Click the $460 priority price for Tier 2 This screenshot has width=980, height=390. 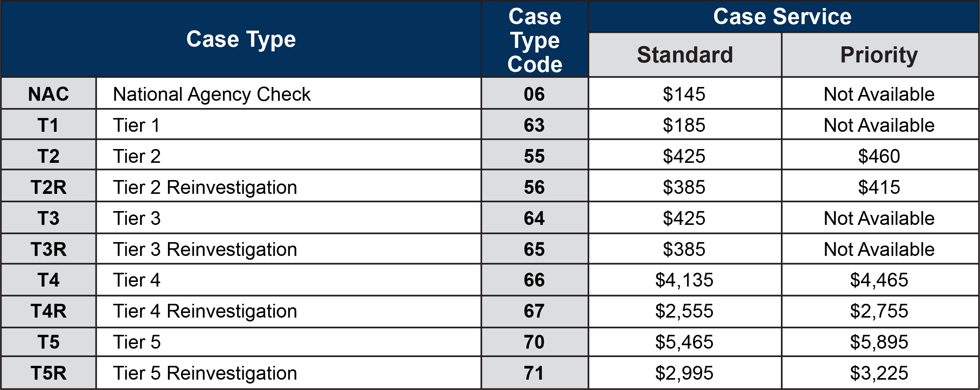[x=879, y=156]
